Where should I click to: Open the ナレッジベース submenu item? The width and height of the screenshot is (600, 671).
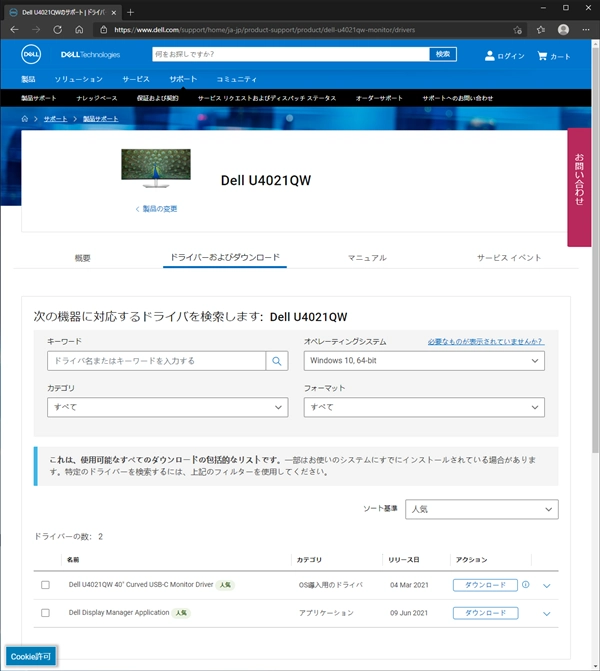coord(97,98)
